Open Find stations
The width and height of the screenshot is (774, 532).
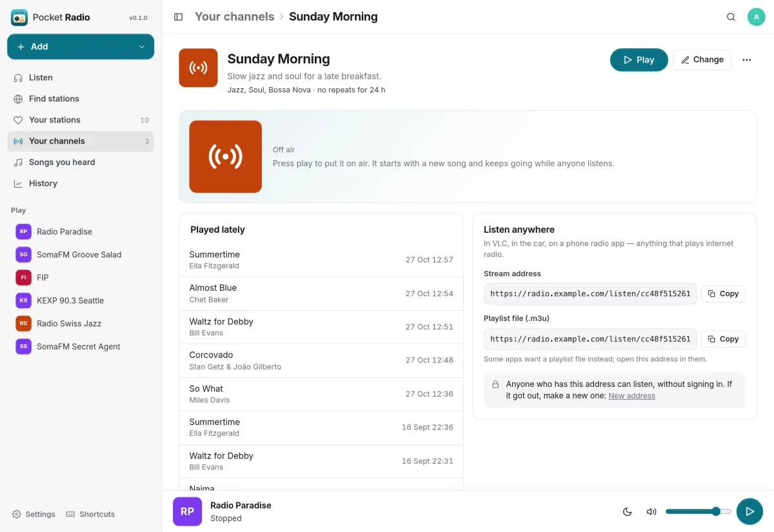point(81,99)
